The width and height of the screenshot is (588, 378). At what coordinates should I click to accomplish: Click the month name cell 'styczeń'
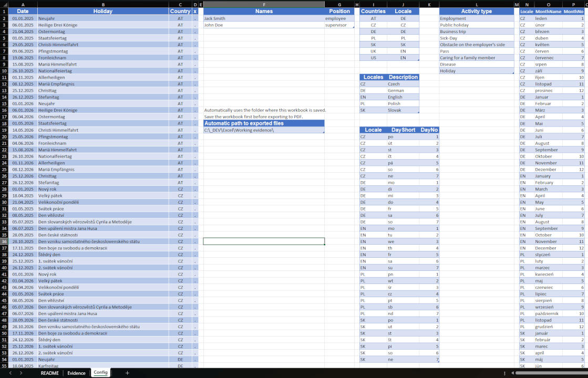[x=549, y=255]
